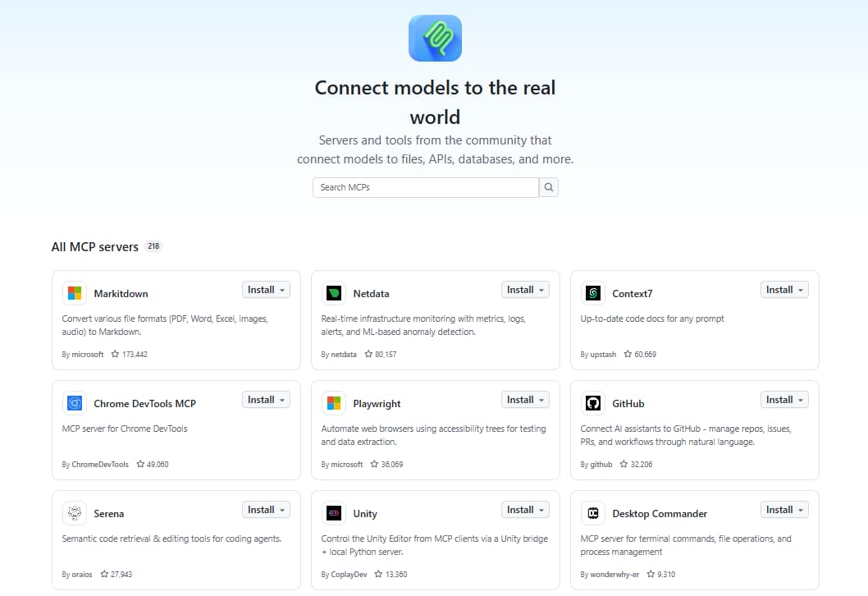Click star count 60,669
The image size is (868, 596).
[x=645, y=355]
